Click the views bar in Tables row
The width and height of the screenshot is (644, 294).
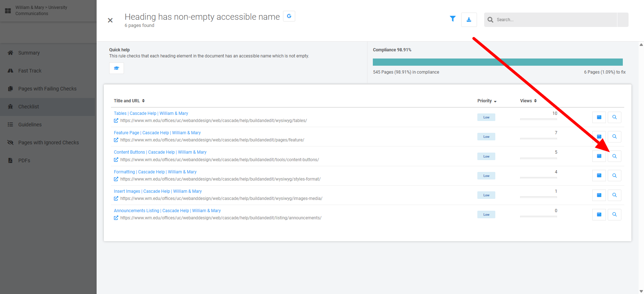(x=538, y=119)
